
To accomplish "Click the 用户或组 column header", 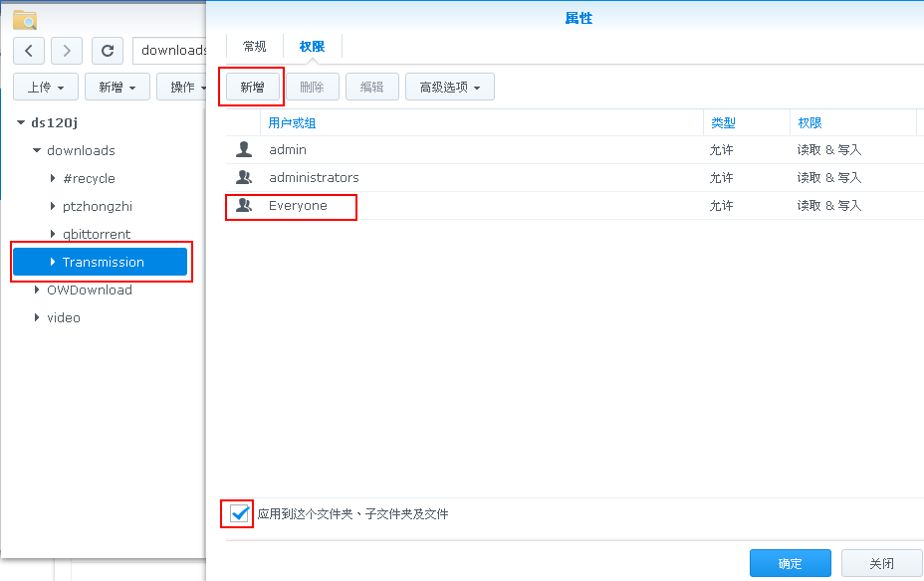I will pyautogui.click(x=293, y=123).
